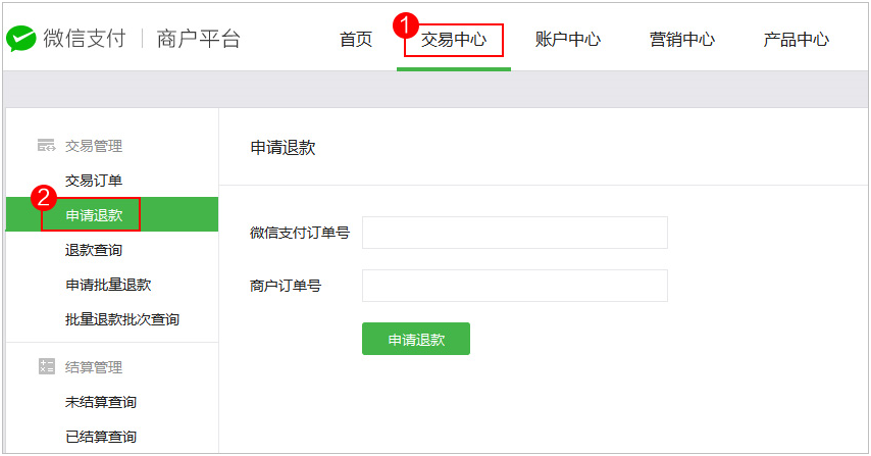Viewport: 871px width, 456px height.
Task: Click the WeChat Pay logo icon
Action: pyautogui.click(x=21, y=39)
